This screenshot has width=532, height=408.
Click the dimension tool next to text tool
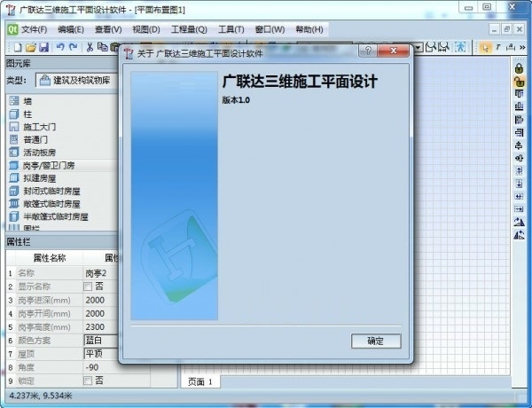pyautogui.click(x=511, y=48)
